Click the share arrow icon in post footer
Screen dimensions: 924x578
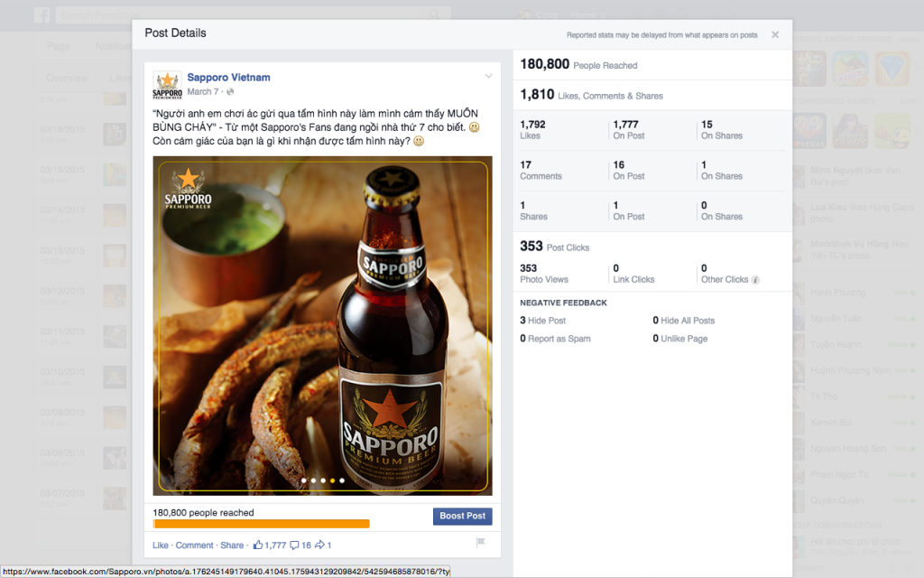pos(319,545)
